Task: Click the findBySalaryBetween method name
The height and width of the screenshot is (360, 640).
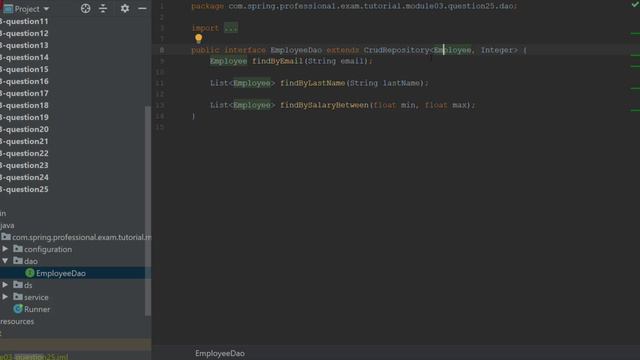Action: point(324,105)
